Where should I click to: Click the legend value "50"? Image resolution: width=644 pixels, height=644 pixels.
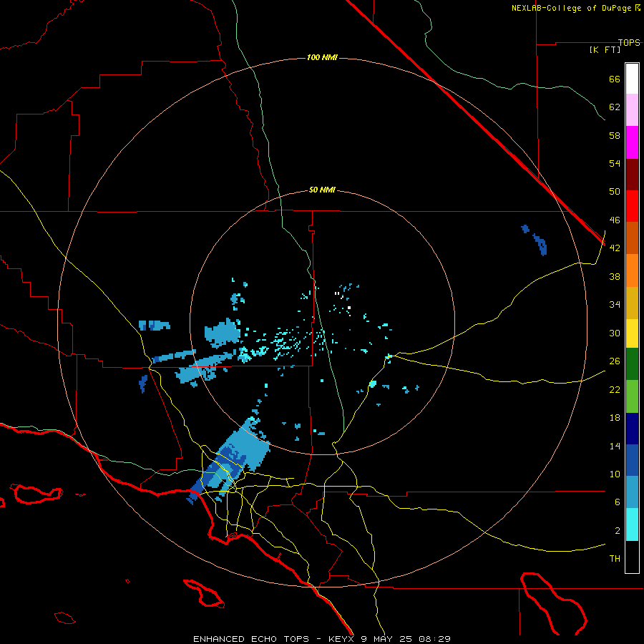(x=615, y=192)
